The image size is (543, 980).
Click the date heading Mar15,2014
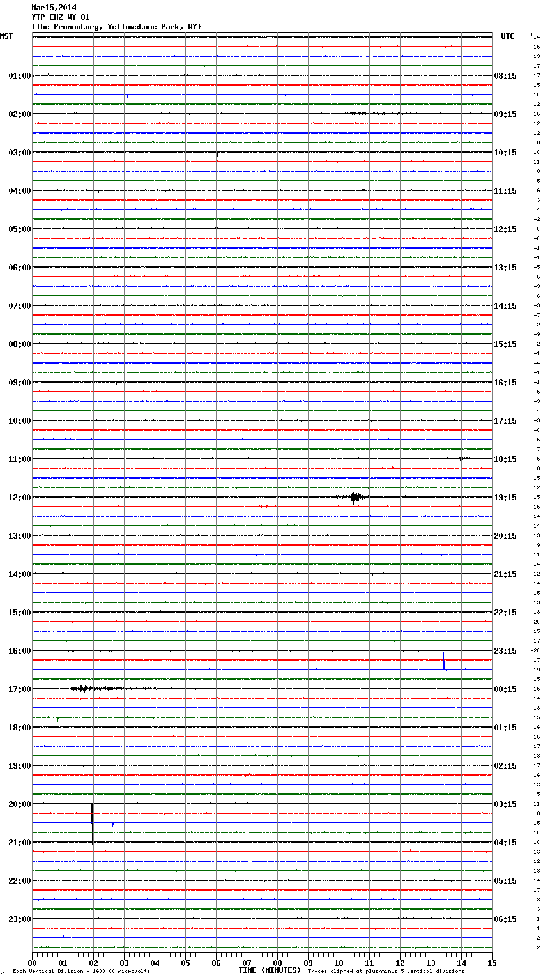[x=54, y=8]
